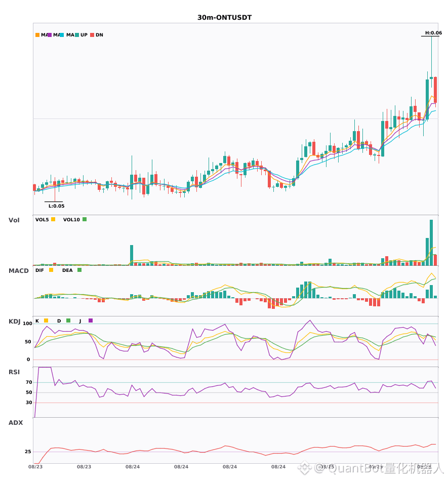Click the DIF legend text
The height and width of the screenshot is (481, 448).
tap(39, 270)
